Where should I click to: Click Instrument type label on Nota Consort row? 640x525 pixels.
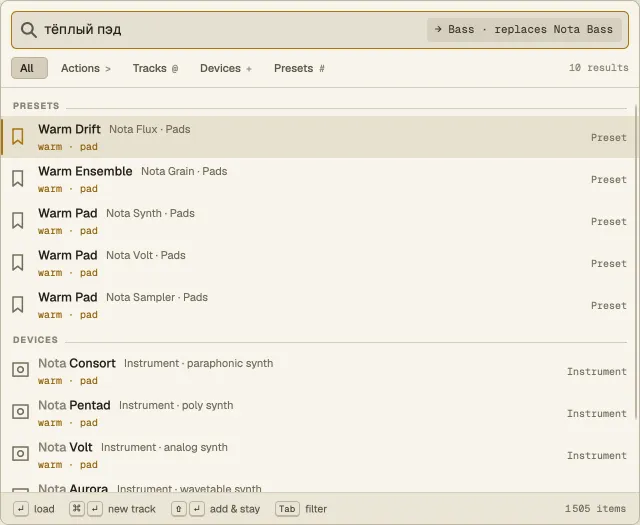pyautogui.click(x=597, y=372)
